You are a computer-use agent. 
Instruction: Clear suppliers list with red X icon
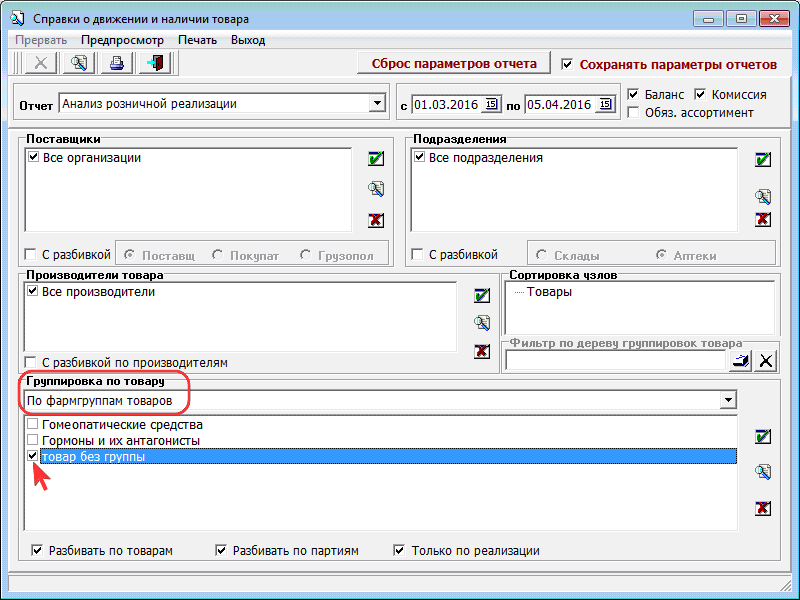376,220
